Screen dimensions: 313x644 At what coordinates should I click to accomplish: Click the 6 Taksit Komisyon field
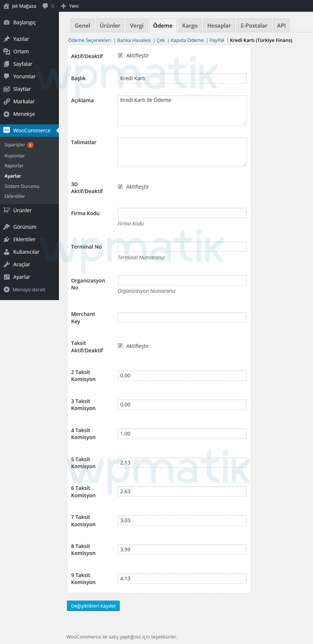pos(182,491)
